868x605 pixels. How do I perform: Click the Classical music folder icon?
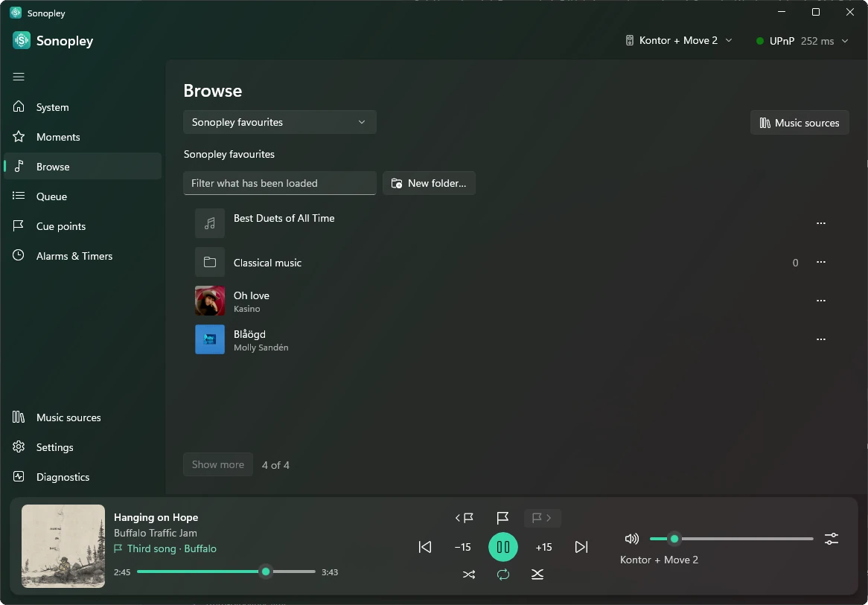coord(210,262)
